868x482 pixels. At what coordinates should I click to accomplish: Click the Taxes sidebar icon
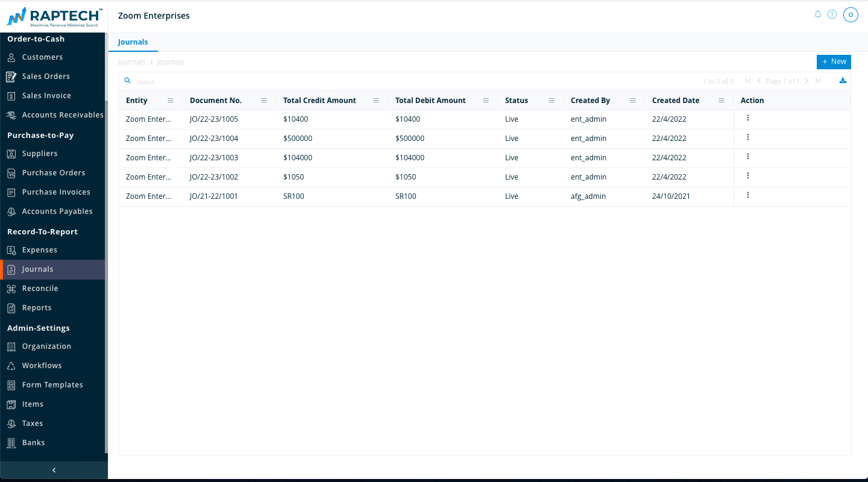tap(11, 424)
